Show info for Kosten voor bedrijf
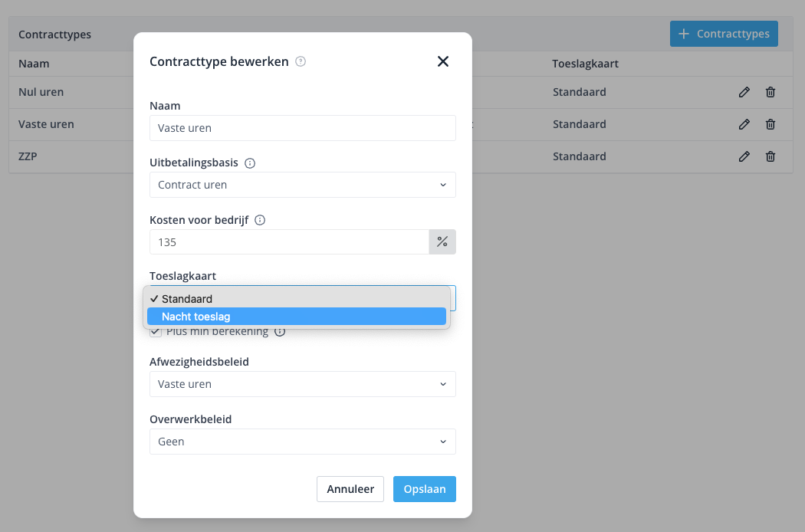 pyautogui.click(x=260, y=220)
